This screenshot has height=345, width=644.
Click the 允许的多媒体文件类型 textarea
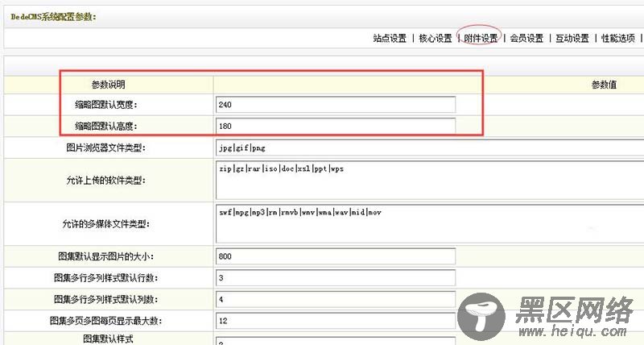coord(430,224)
